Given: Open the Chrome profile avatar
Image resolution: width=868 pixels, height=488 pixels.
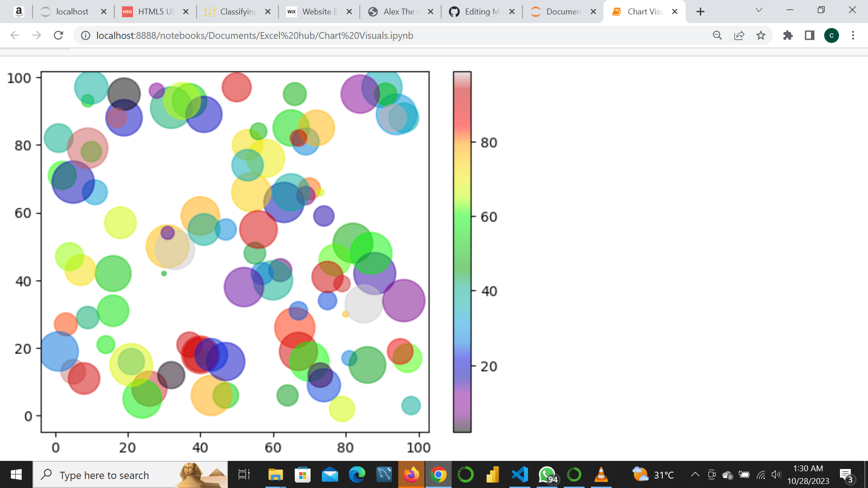Looking at the screenshot, I should click(831, 35).
